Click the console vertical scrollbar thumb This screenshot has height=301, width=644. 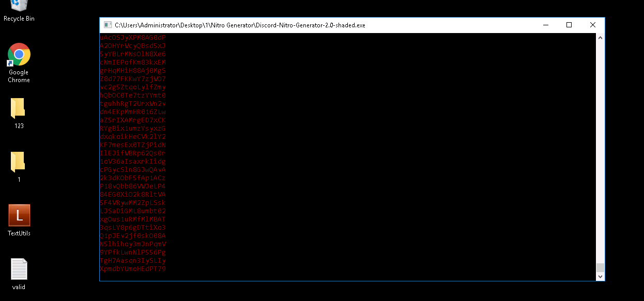click(600, 267)
